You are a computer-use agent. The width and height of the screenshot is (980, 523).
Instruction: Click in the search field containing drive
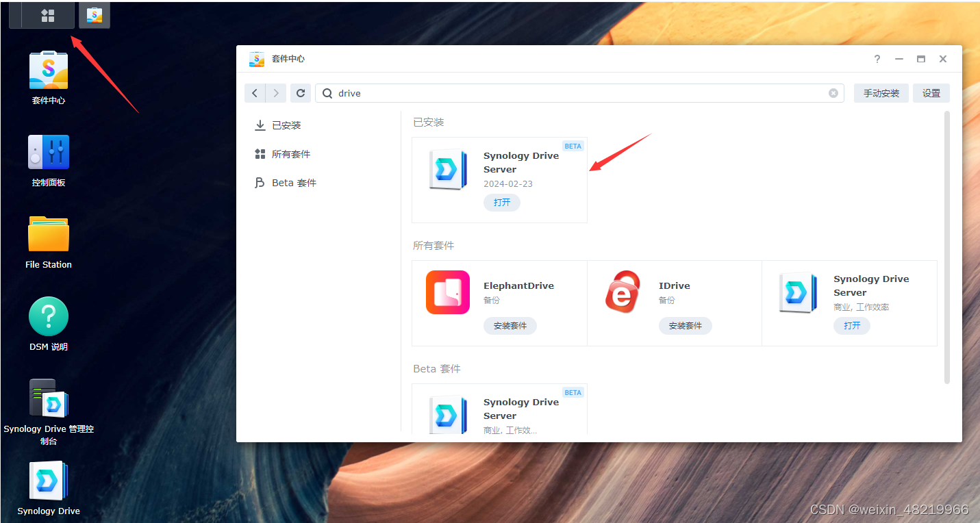[579, 93]
